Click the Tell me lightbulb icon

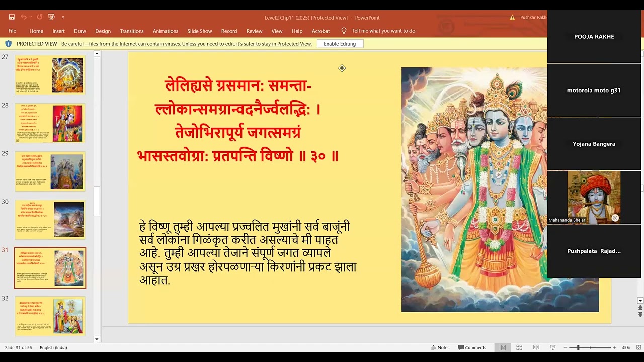point(344,31)
